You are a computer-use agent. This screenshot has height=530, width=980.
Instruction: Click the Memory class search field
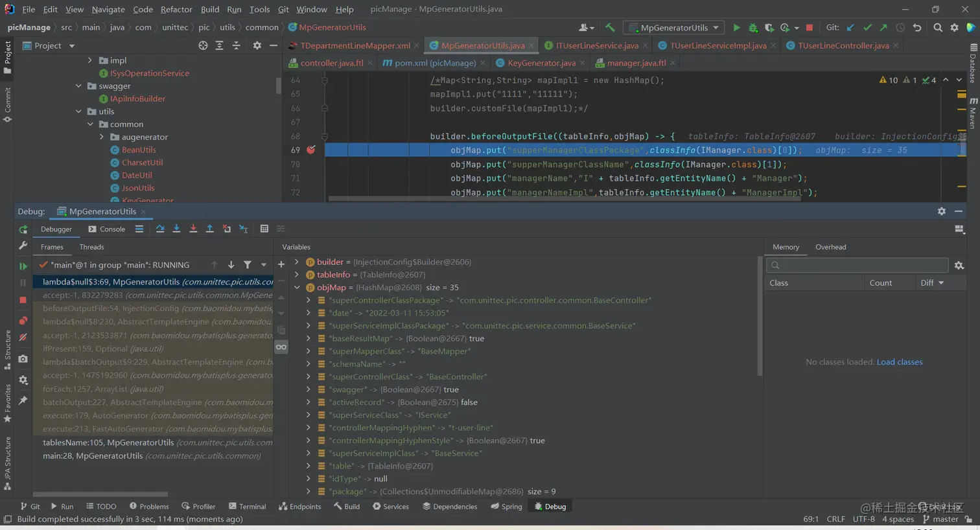pyautogui.click(x=857, y=265)
